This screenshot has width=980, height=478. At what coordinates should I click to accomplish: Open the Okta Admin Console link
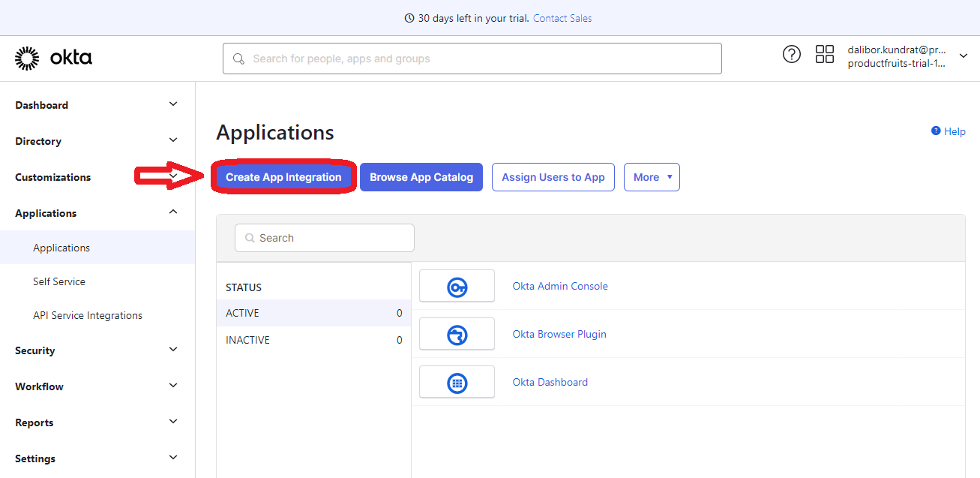[560, 286]
